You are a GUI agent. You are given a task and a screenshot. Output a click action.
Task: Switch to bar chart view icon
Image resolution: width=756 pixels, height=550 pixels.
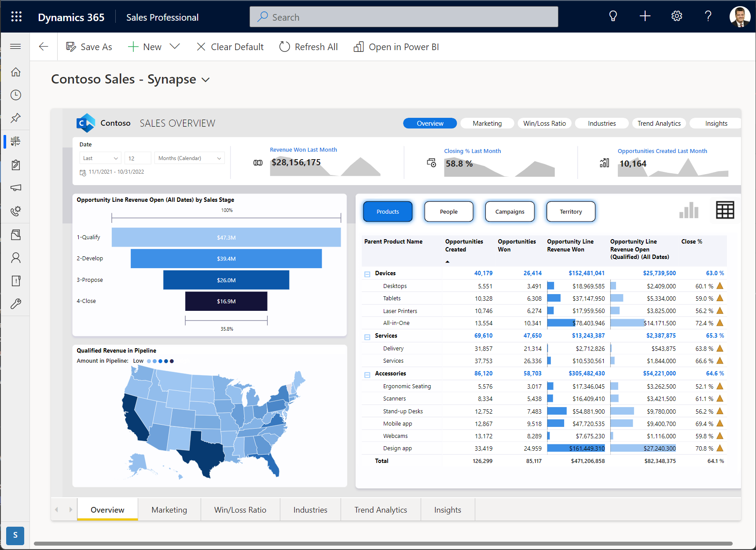click(x=689, y=210)
